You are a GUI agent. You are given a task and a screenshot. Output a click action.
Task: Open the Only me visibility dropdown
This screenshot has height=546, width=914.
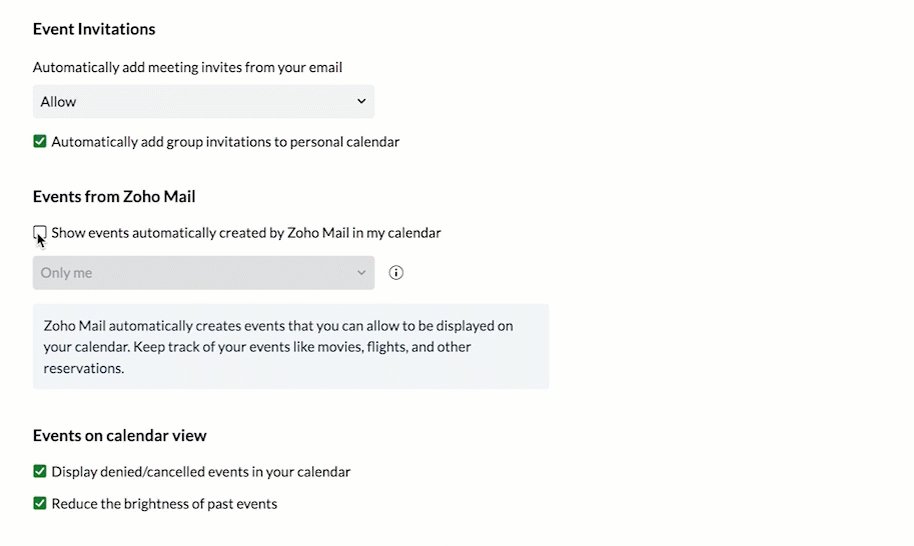pos(203,273)
